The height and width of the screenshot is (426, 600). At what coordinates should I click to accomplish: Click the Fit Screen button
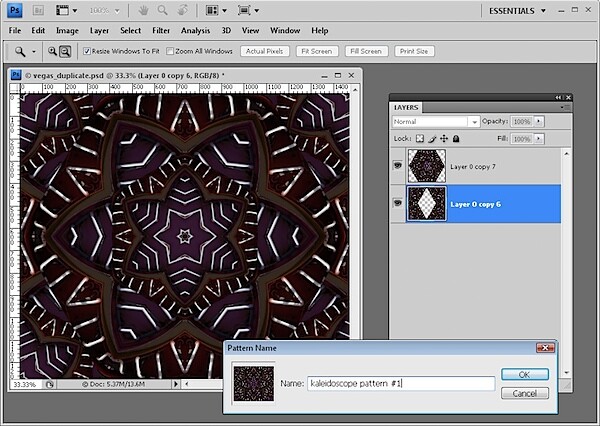pyautogui.click(x=317, y=51)
